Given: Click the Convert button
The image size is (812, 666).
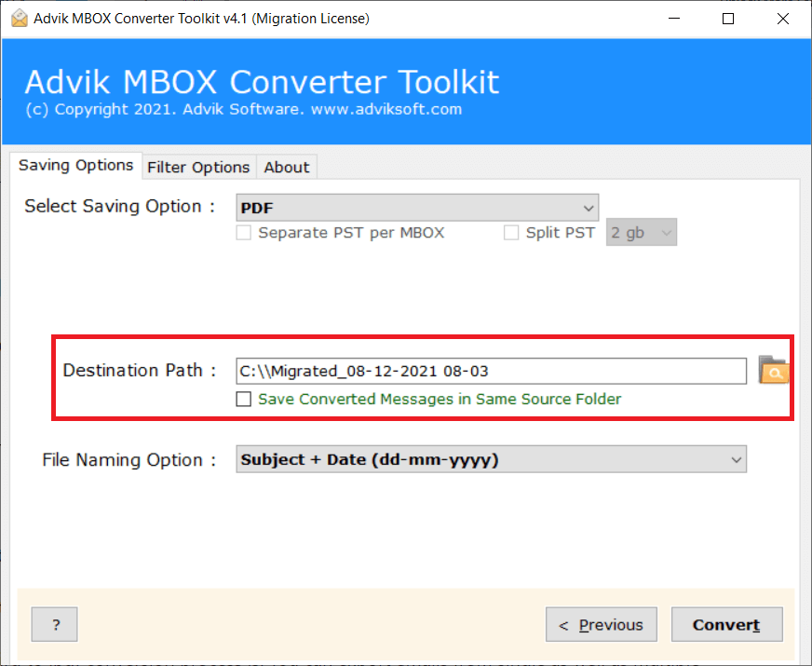Looking at the screenshot, I should point(726,625).
